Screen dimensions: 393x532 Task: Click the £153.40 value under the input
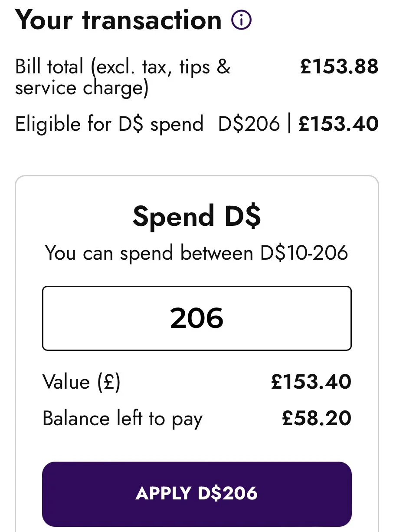click(x=311, y=382)
